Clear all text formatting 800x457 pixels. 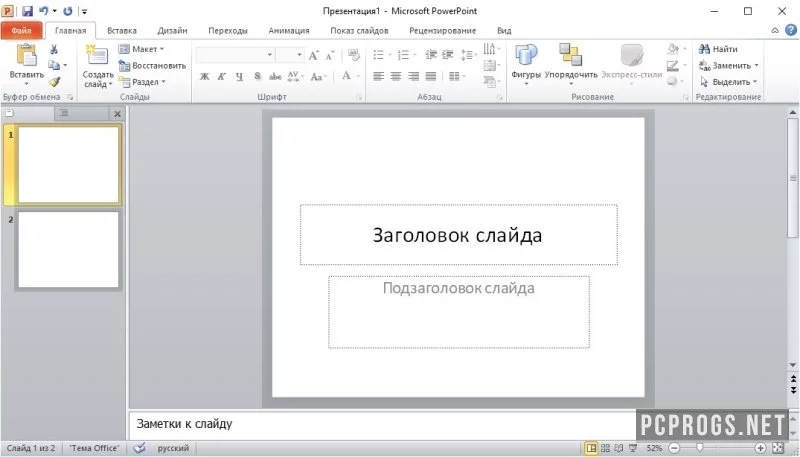point(354,55)
